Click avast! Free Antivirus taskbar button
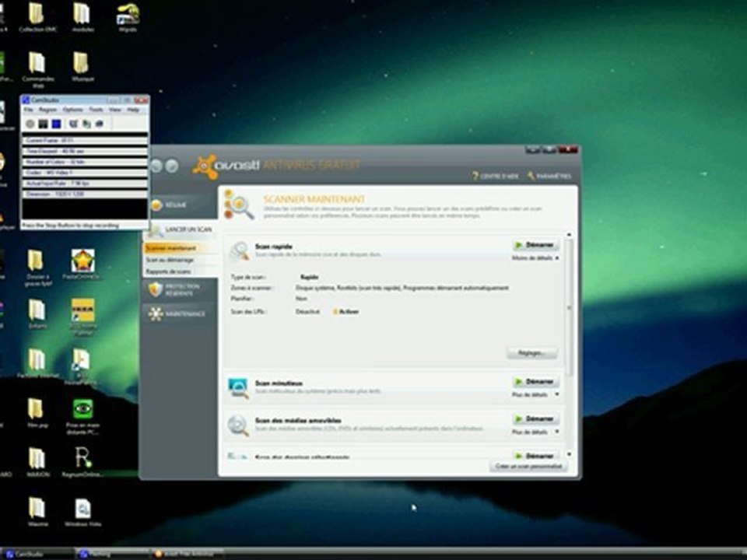 pyautogui.click(x=188, y=554)
